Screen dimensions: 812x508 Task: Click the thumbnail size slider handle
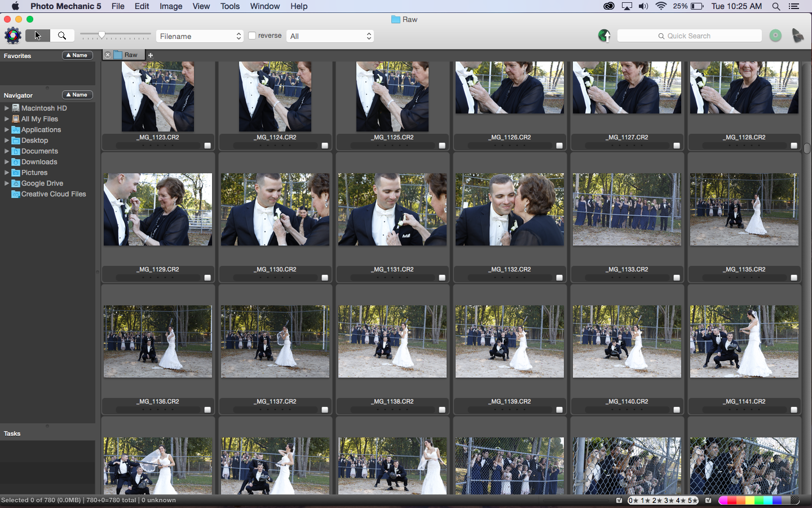coord(101,35)
